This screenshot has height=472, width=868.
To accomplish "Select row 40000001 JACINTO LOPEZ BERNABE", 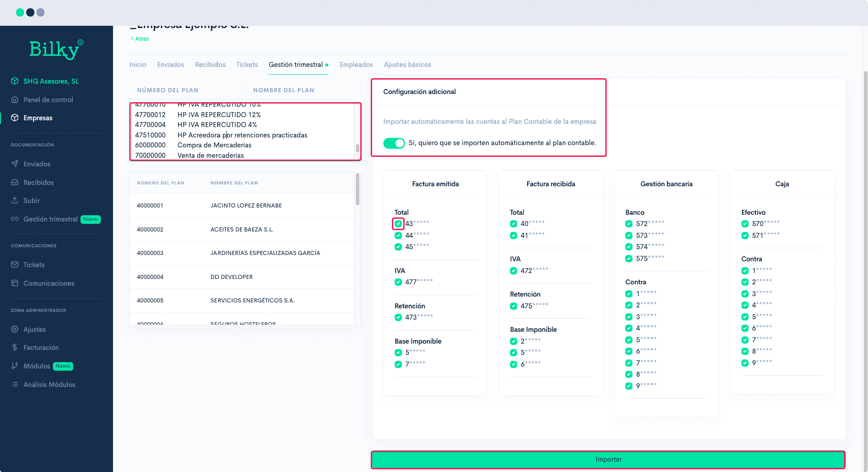I will (242, 206).
